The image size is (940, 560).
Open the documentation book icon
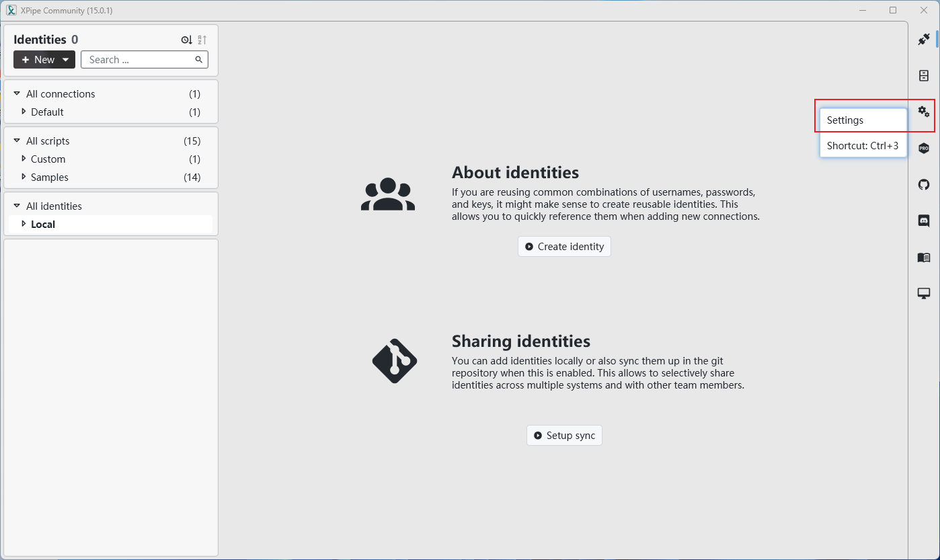point(924,257)
